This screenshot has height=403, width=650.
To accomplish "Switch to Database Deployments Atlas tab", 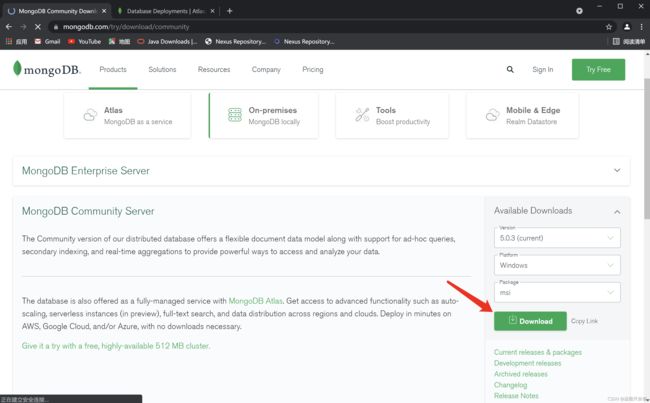I will click(165, 11).
